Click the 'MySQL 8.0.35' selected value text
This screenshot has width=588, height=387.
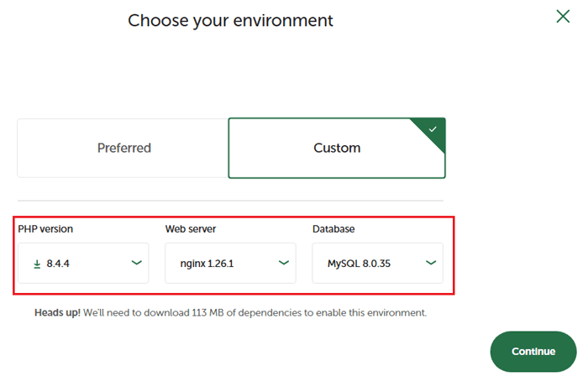[359, 264]
